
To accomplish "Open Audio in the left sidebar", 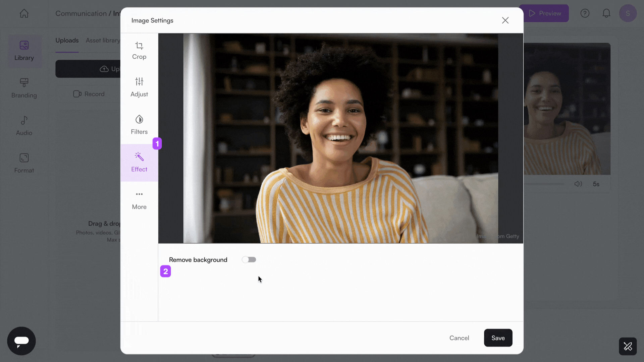I will pos(24,126).
